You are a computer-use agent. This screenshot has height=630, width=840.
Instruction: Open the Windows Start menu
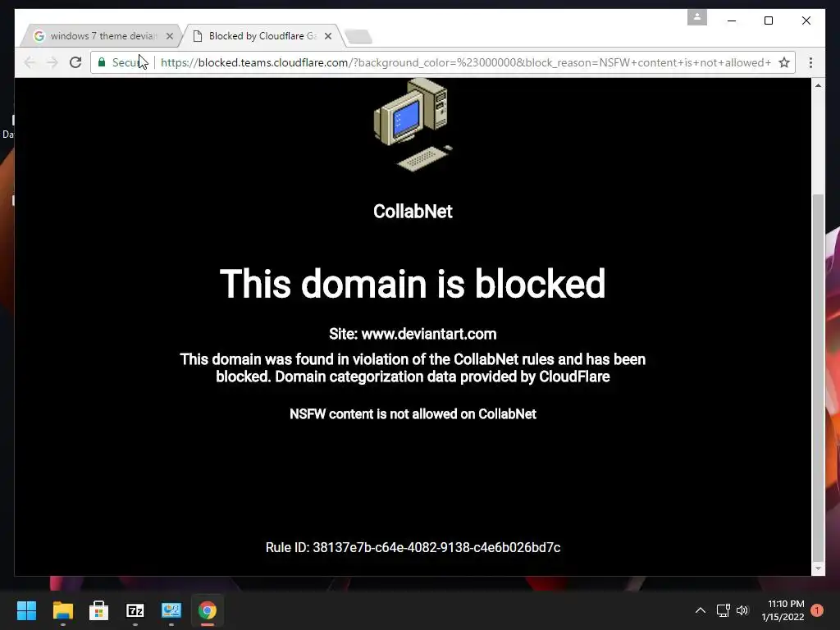(26, 610)
